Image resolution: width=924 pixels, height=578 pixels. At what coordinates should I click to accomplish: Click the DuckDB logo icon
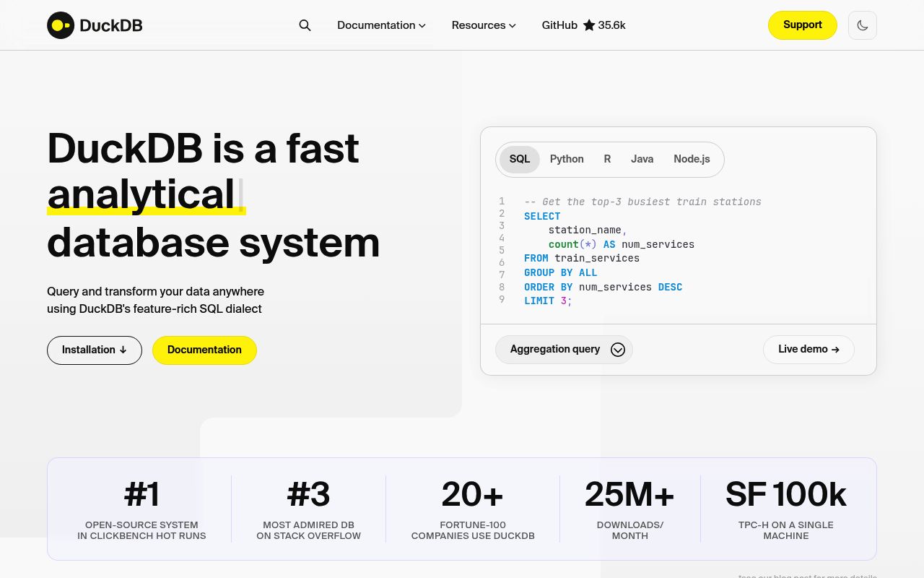pos(61,25)
